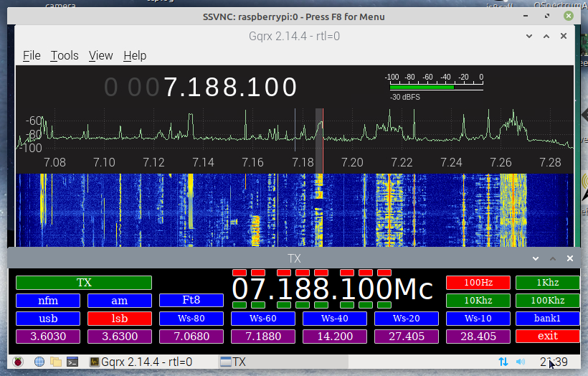The image size is (588, 376).
Task: Click the network up/down arrows tray icon
Action: tap(503, 362)
